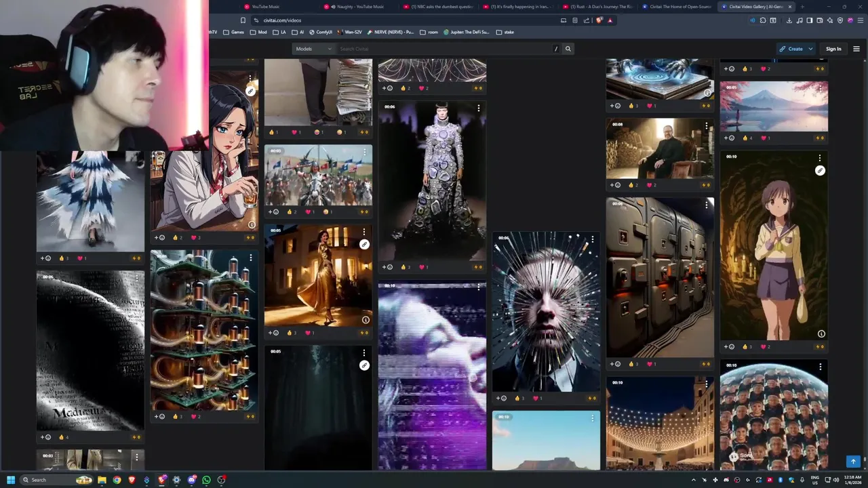Click the remix icon on gold dress woman video
The height and width of the screenshot is (488, 868).
(364, 245)
